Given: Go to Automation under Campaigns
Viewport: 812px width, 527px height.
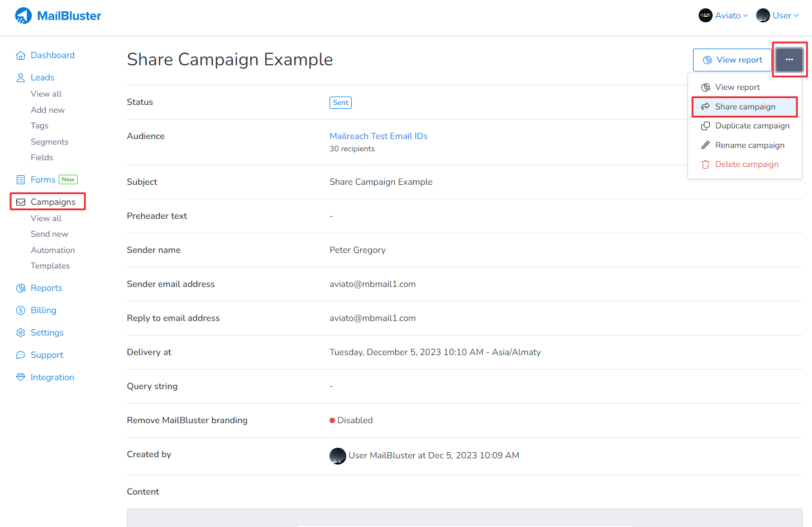Looking at the screenshot, I should pos(52,250).
